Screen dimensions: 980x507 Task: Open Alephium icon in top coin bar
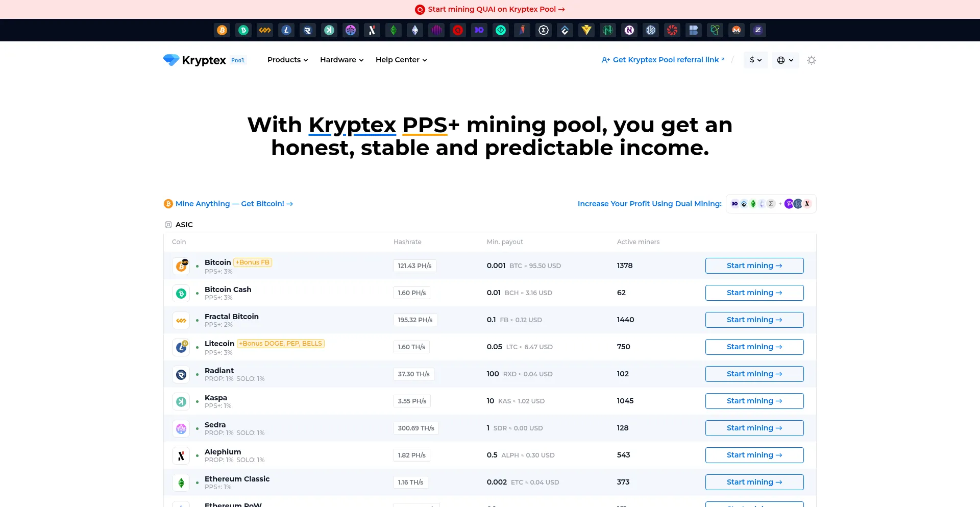372,30
